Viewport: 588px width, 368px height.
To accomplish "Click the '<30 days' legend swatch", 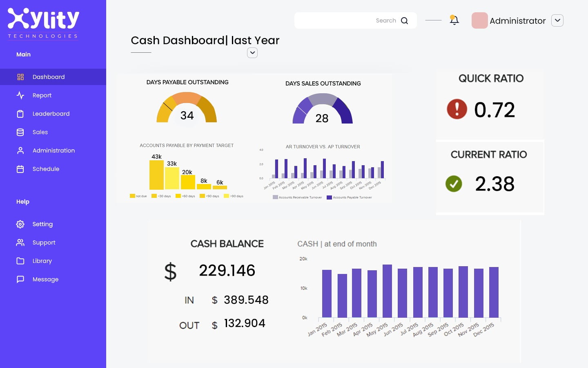I will coord(154,196).
